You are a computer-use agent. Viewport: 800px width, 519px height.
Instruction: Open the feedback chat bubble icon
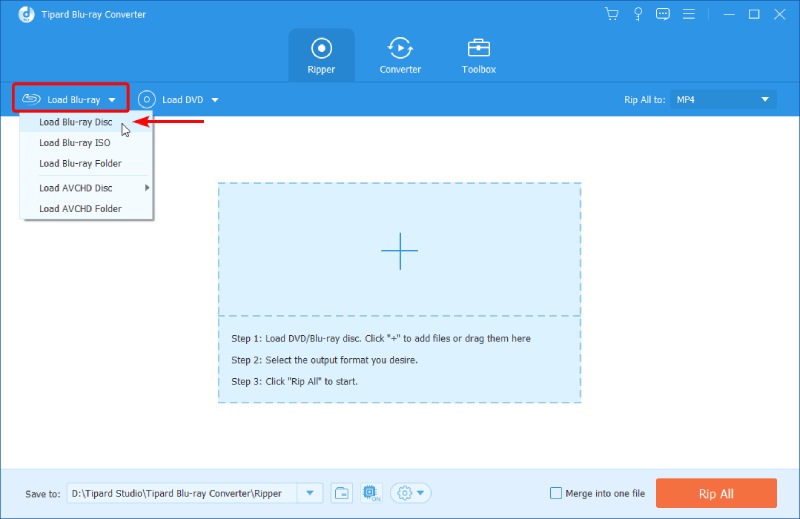663,14
